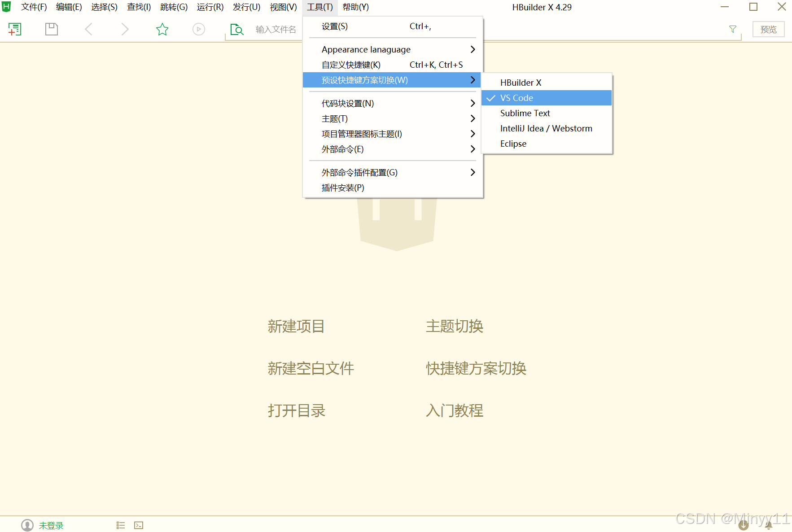Viewport: 792px width, 532px height.
Task: Expand the 外部命令插件配置(G) submenu
Action: (392, 172)
